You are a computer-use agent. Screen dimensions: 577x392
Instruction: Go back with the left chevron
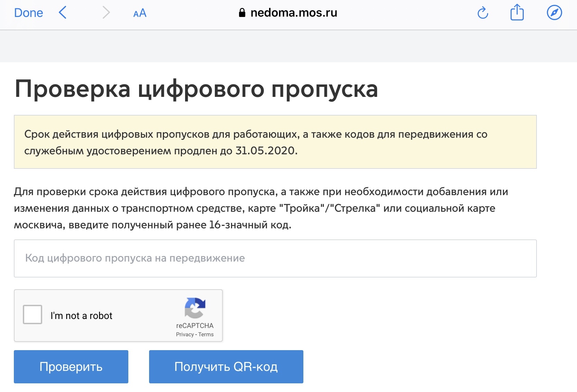(x=63, y=13)
